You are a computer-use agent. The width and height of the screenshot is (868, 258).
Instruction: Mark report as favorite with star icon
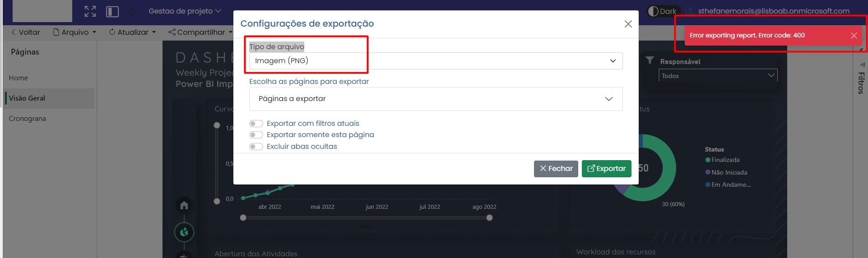pos(132,12)
